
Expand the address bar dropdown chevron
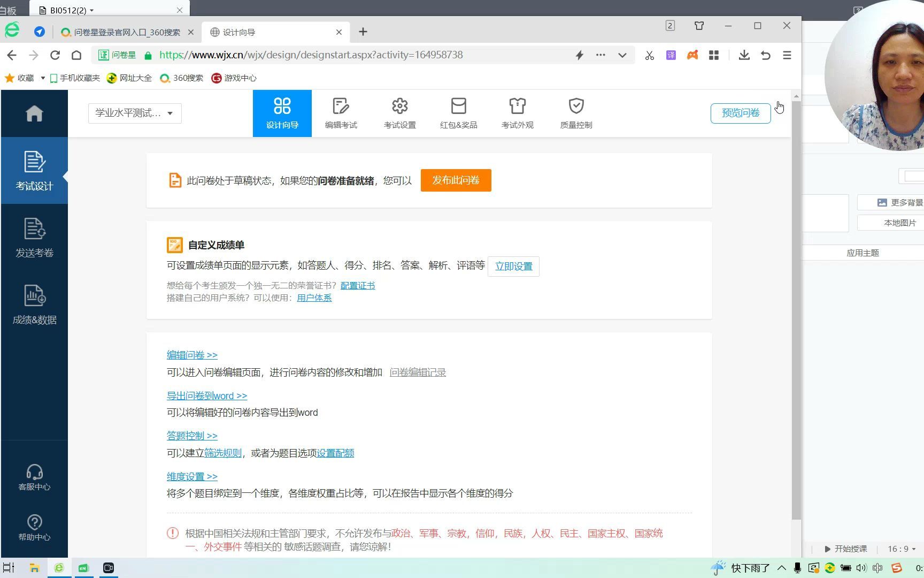pos(622,55)
